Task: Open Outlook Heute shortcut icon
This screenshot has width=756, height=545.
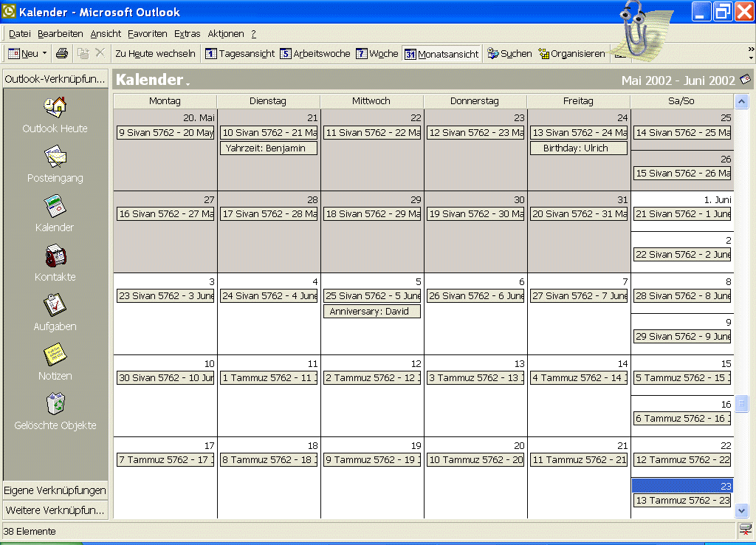Action: pyautogui.click(x=55, y=107)
